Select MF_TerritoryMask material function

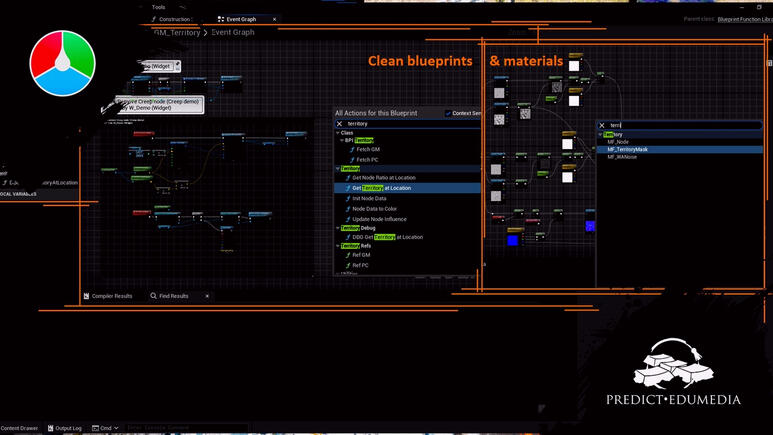coord(679,149)
